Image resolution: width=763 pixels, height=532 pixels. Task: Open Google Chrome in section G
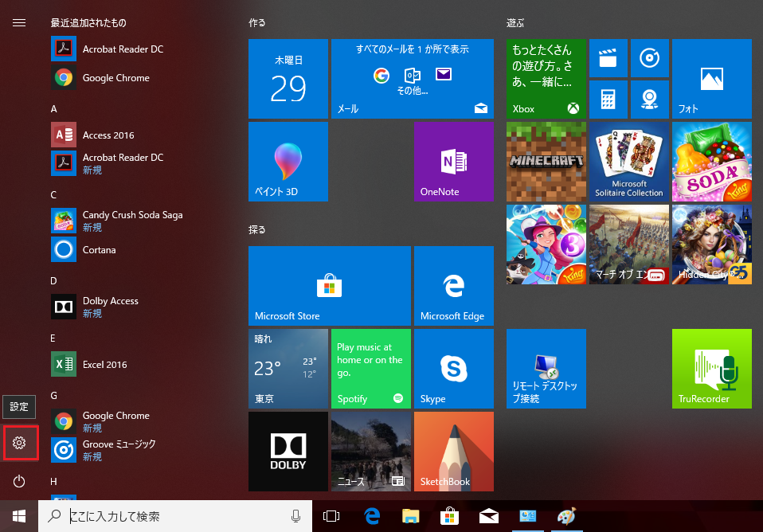[101, 421]
